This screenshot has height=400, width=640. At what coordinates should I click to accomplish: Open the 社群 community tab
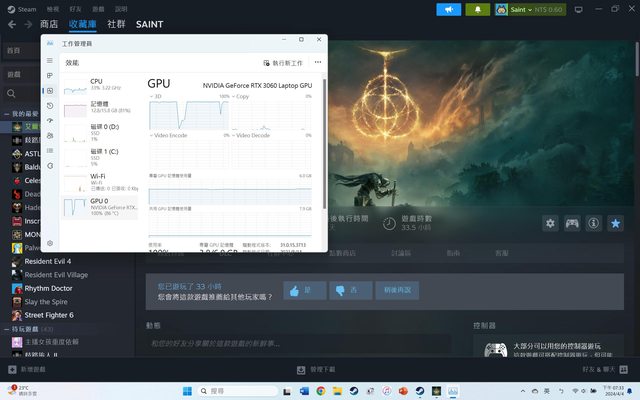pyautogui.click(x=116, y=23)
